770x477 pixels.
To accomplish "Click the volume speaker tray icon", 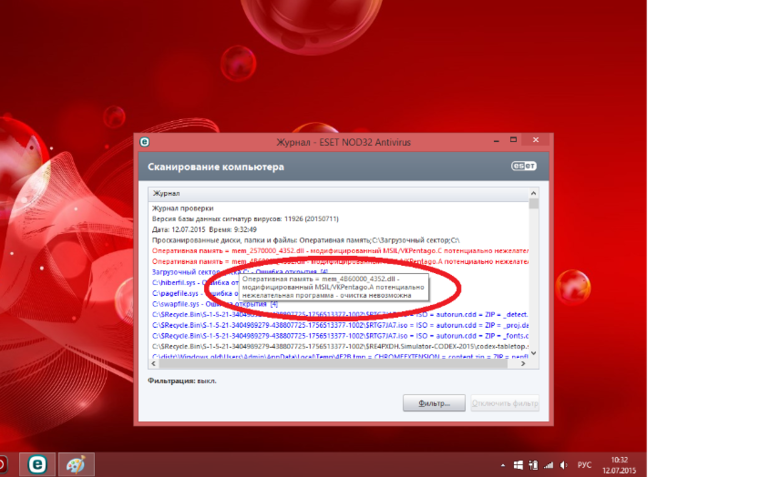I will (x=561, y=465).
